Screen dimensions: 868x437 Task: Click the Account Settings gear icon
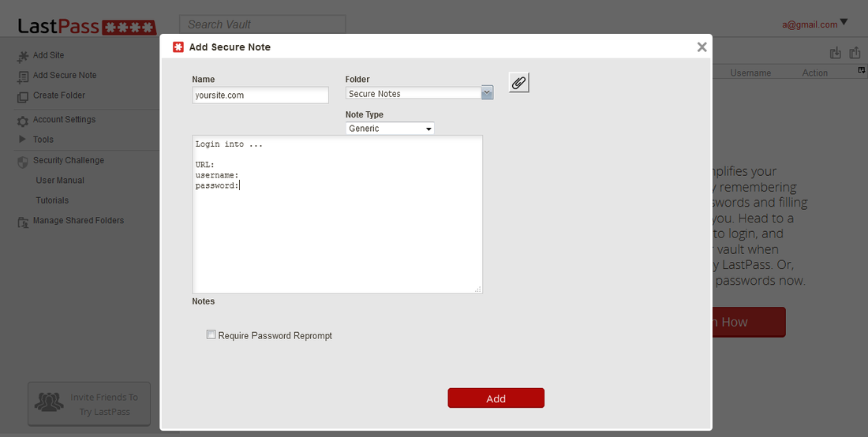pos(23,121)
